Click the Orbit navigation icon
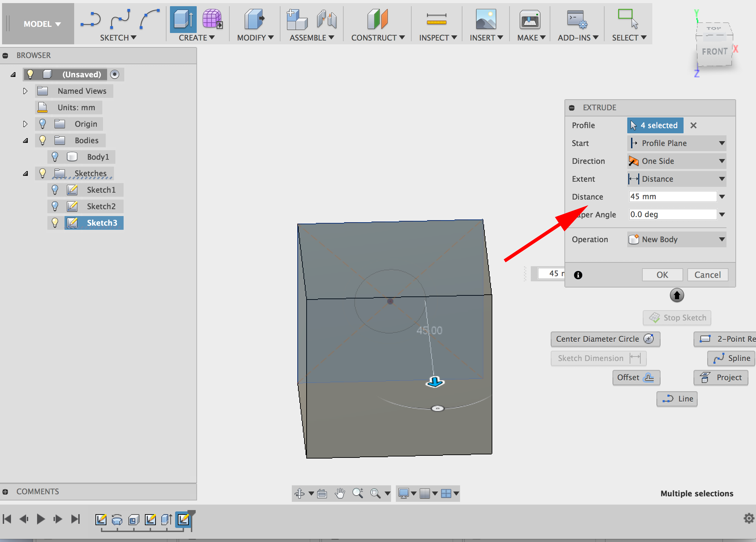756x542 pixels. (x=299, y=493)
